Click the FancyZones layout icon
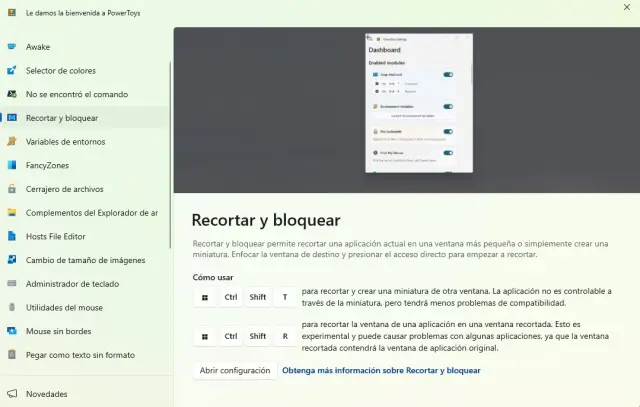640x407 pixels. 12,165
